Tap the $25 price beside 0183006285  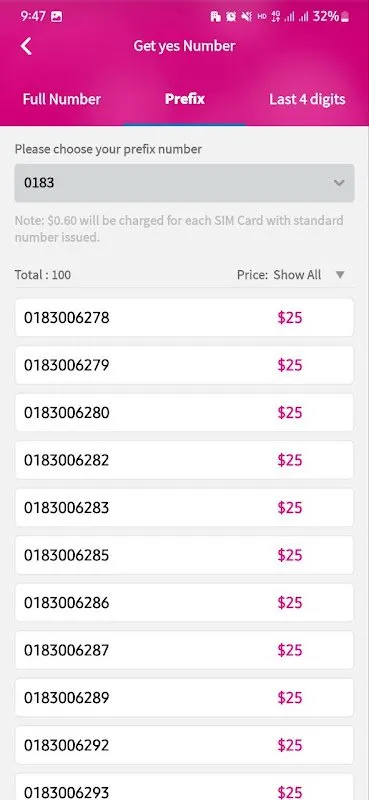(x=290, y=555)
